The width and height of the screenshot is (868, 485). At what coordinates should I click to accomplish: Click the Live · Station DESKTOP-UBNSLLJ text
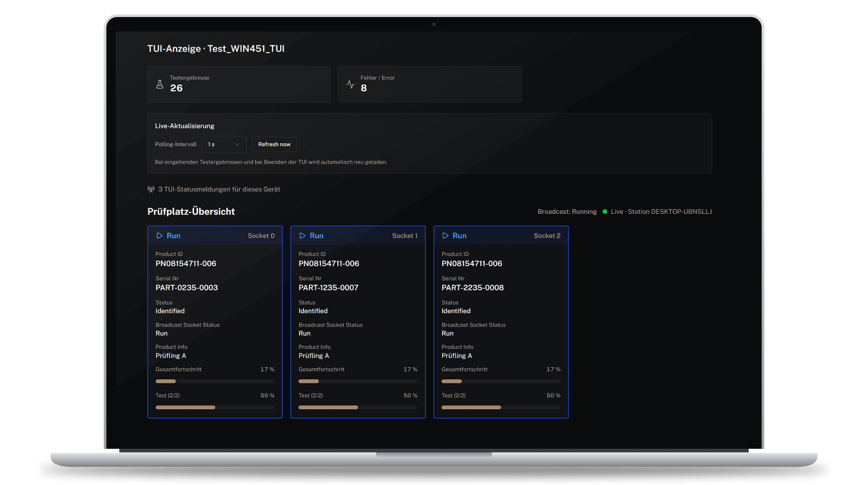pos(661,211)
